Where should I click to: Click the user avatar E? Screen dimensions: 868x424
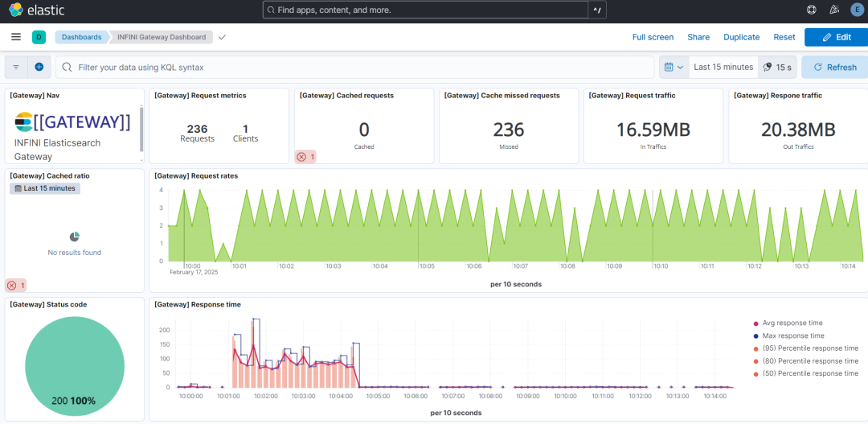[x=857, y=10]
